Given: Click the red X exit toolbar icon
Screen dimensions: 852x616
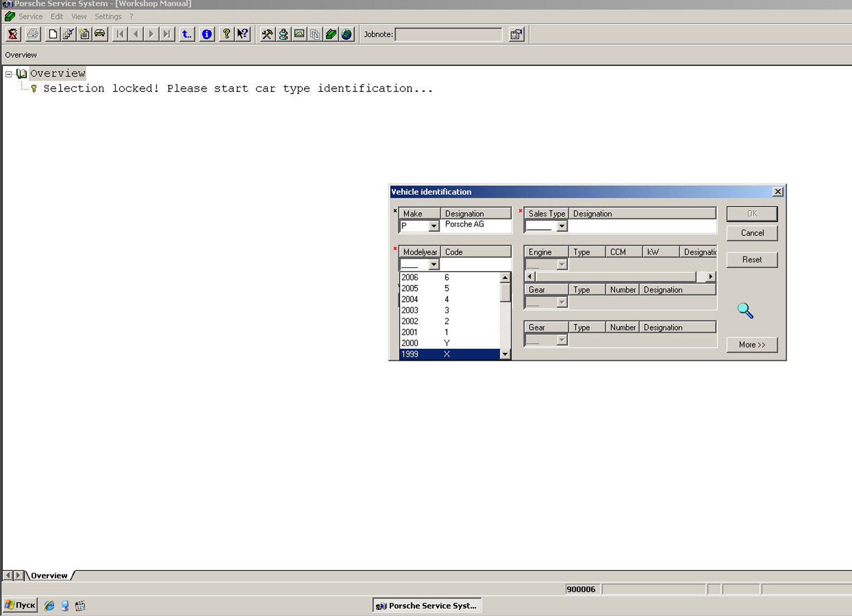Looking at the screenshot, I should pos(13,34).
